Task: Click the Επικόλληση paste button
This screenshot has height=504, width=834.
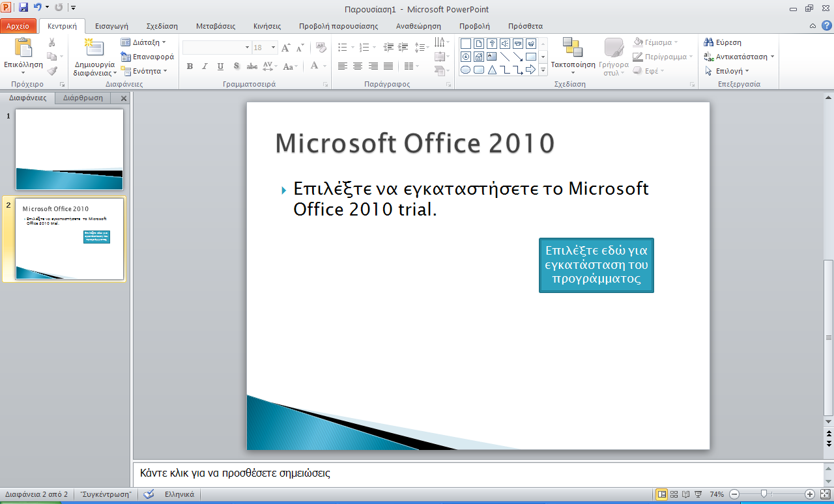Action: pyautogui.click(x=23, y=56)
